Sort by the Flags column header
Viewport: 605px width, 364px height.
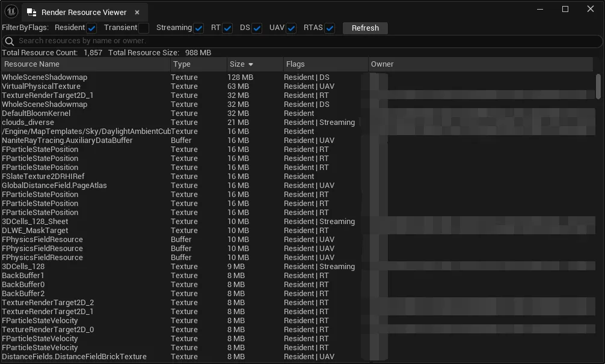tap(326, 64)
